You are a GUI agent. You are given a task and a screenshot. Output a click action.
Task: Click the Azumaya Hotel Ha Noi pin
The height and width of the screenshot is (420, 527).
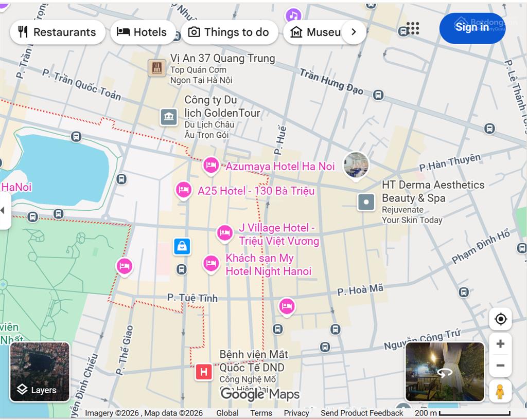point(211,166)
